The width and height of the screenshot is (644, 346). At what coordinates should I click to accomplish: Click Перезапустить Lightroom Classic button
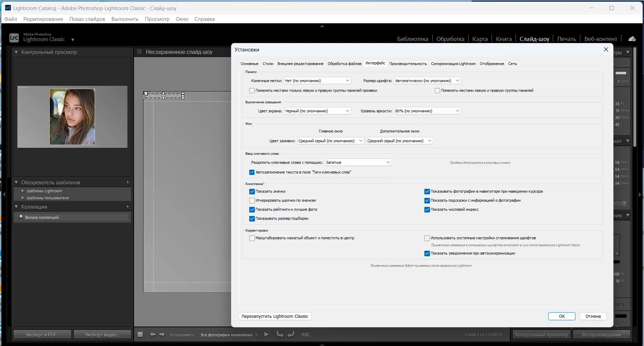[x=275, y=316]
